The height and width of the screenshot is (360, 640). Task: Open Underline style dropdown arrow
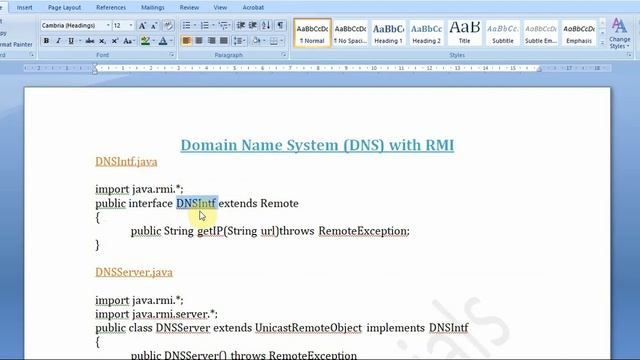pos(80,41)
